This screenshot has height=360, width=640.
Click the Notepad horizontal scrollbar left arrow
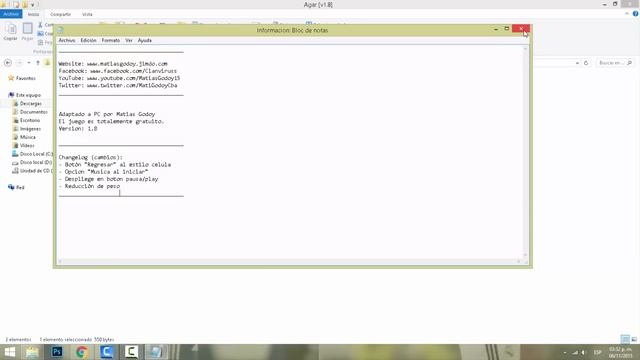60,261
